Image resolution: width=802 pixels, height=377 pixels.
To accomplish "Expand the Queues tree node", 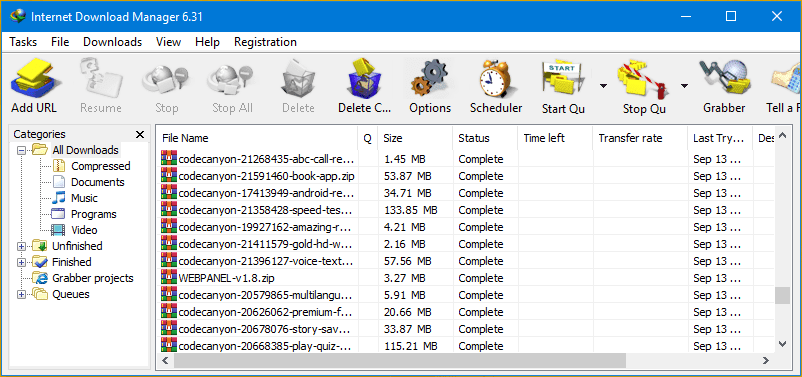I will [x=21, y=294].
